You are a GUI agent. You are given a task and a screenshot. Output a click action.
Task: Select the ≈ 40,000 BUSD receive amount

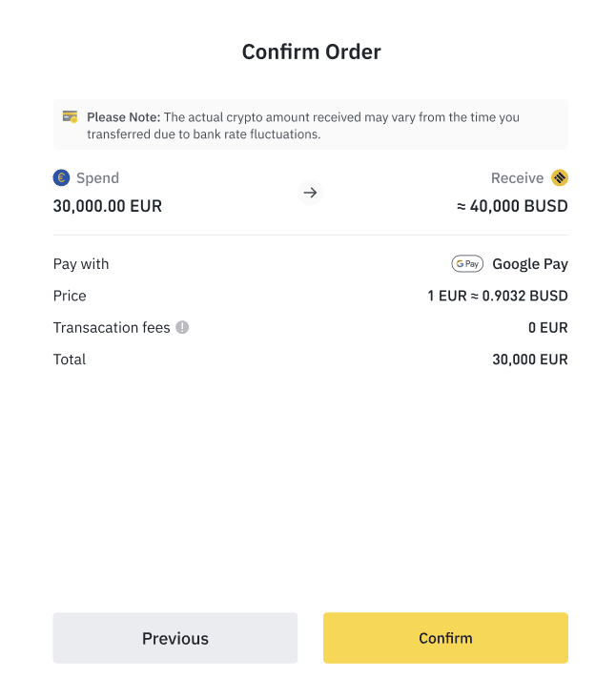tap(513, 206)
